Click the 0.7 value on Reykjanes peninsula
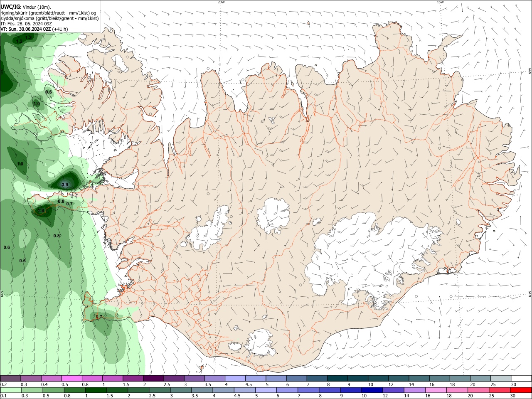The width and height of the screenshot is (532, 399). pos(99,317)
